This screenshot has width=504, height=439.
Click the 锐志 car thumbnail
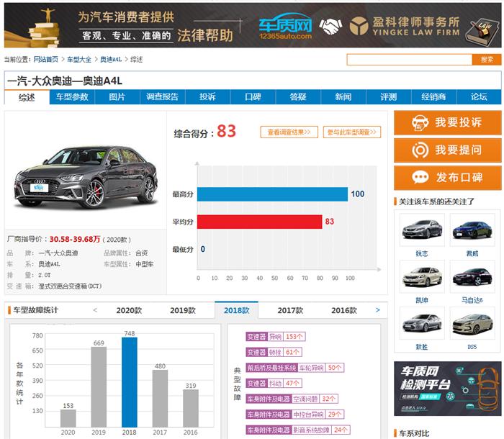tap(422, 230)
